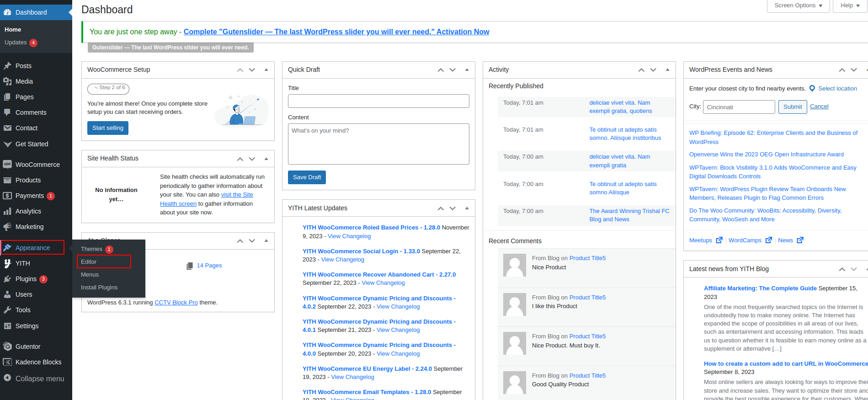Click the WooCommerce logo icon
The image size is (868, 400).
7,165
